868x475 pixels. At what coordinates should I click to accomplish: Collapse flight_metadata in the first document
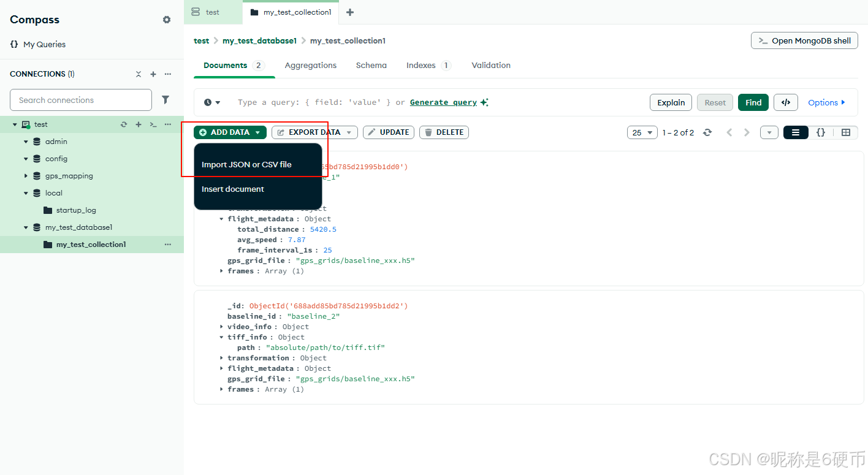click(222, 219)
